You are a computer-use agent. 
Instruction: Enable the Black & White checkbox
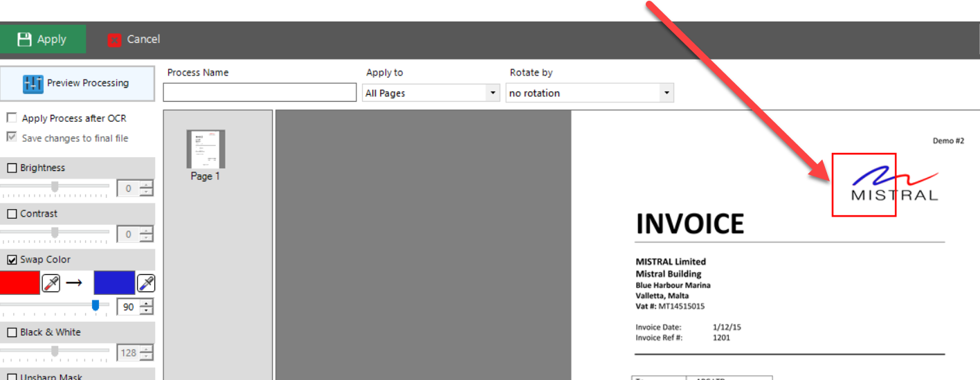[12, 333]
